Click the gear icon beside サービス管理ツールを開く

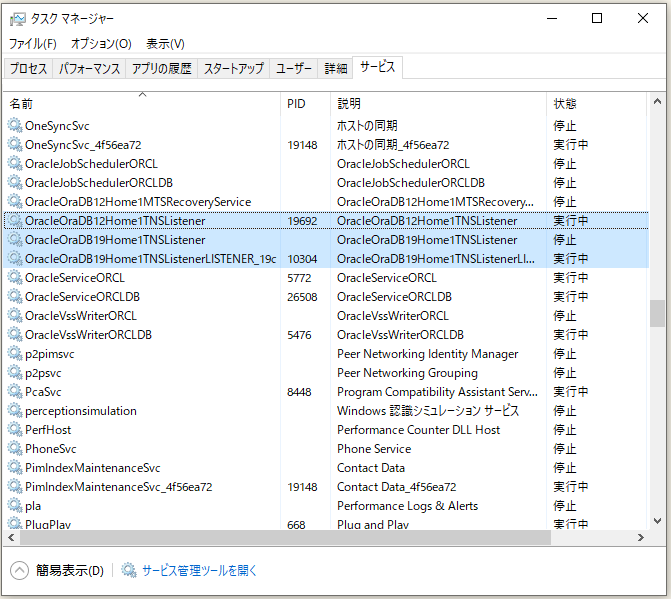[128, 570]
